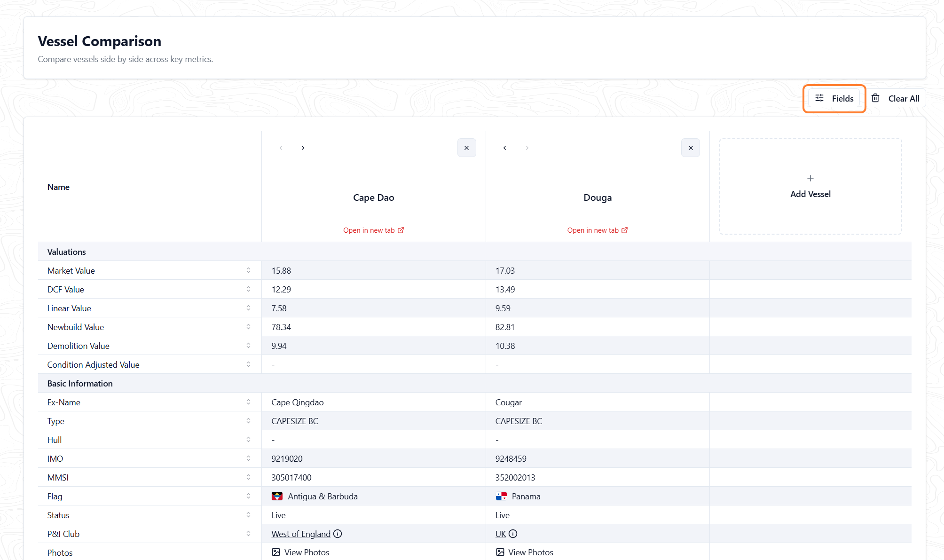Reorder the DCF Value row handle

[x=248, y=289]
